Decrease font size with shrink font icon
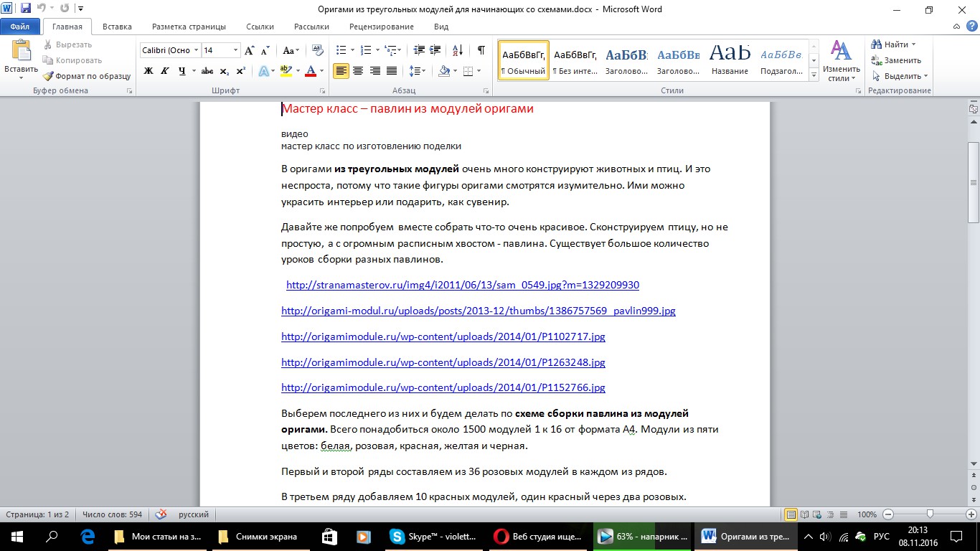 (265, 50)
